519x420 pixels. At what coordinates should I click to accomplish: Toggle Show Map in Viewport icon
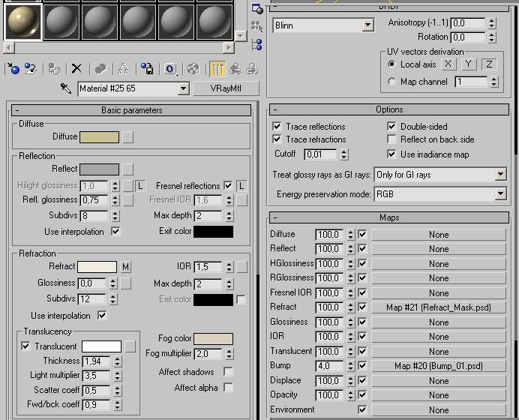[193, 68]
